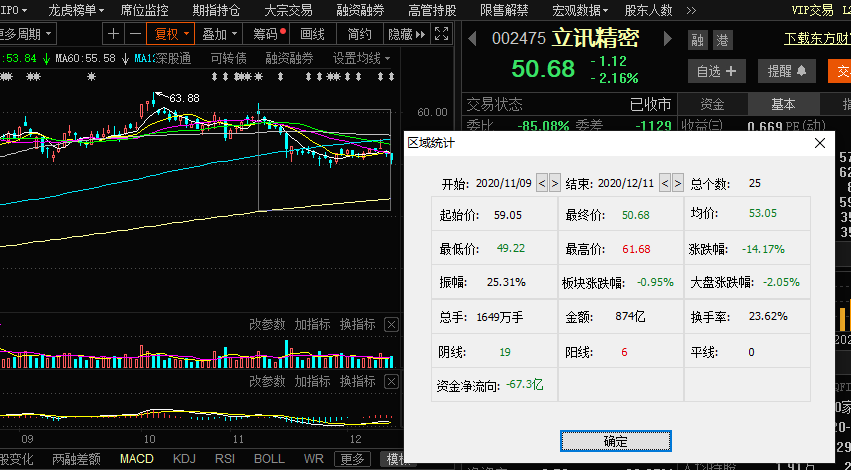Move start date later with > button
The height and width of the screenshot is (470, 851).
(x=554, y=183)
